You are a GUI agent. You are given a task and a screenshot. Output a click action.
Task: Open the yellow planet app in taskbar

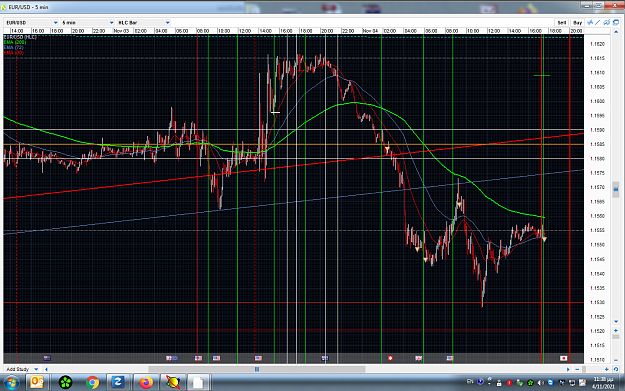pos(173,383)
